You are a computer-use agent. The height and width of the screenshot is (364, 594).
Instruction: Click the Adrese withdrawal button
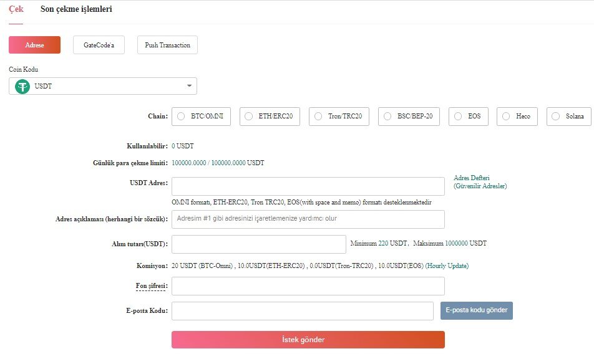pyautogui.click(x=34, y=45)
